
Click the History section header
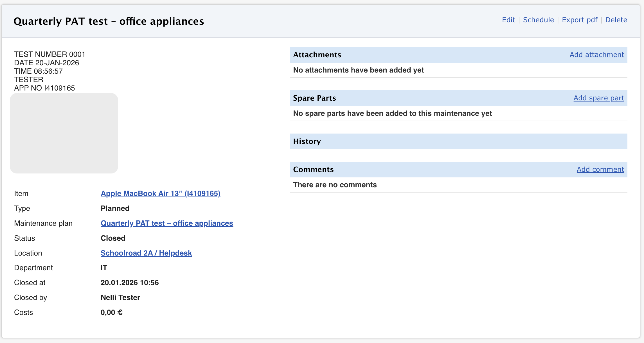coord(307,141)
